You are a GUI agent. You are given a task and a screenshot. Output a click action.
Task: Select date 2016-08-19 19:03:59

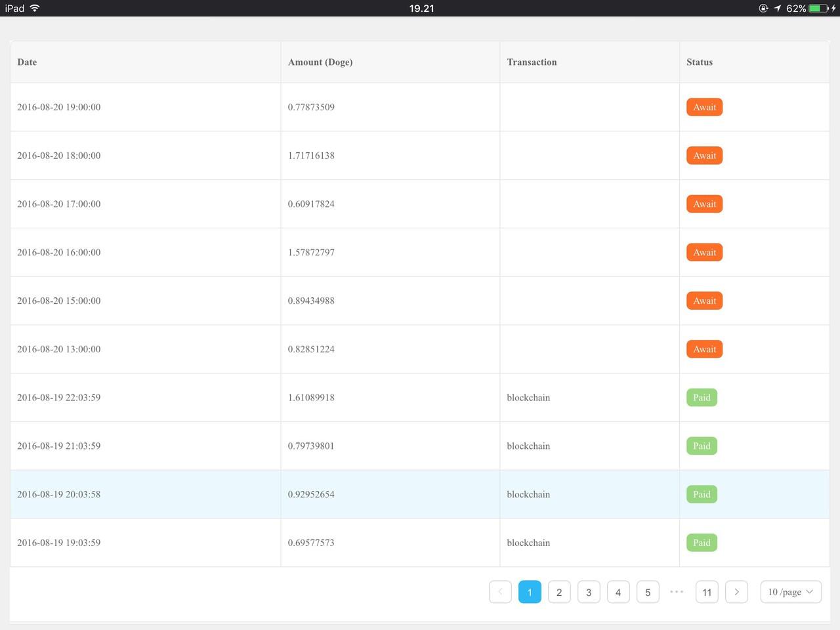tap(59, 543)
